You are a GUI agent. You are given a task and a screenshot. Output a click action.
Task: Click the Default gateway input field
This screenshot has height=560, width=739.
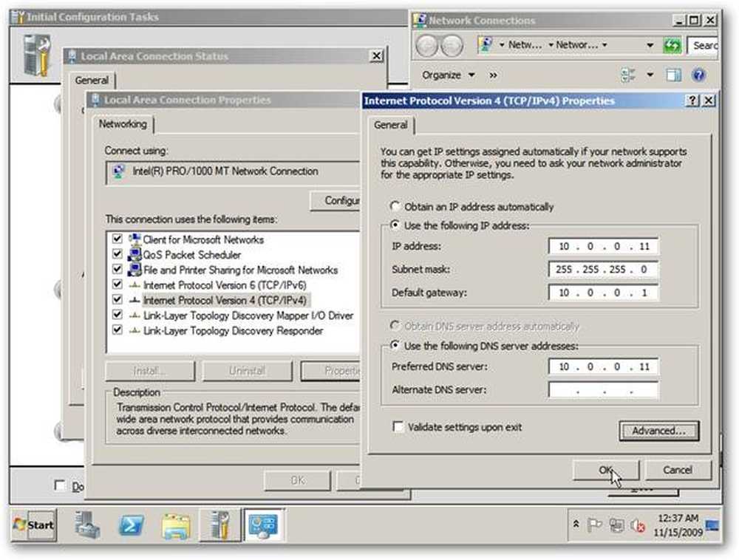[x=603, y=293]
